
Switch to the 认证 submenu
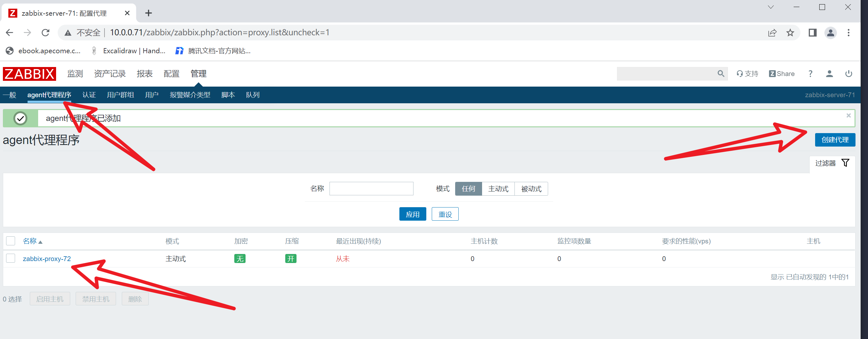click(89, 95)
